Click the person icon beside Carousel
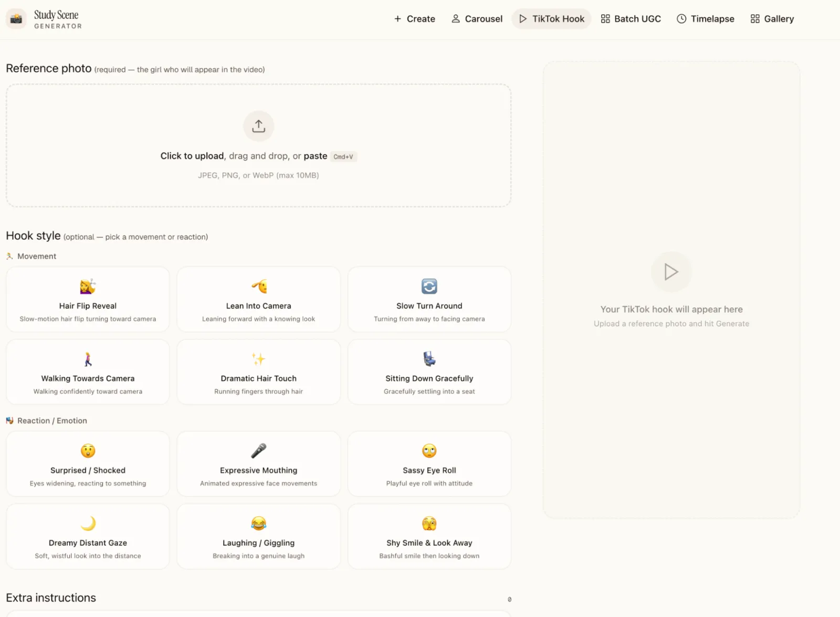 [x=456, y=19]
